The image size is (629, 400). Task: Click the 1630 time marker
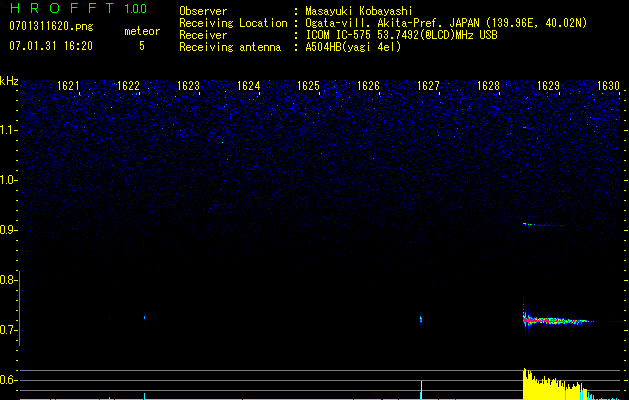609,86
